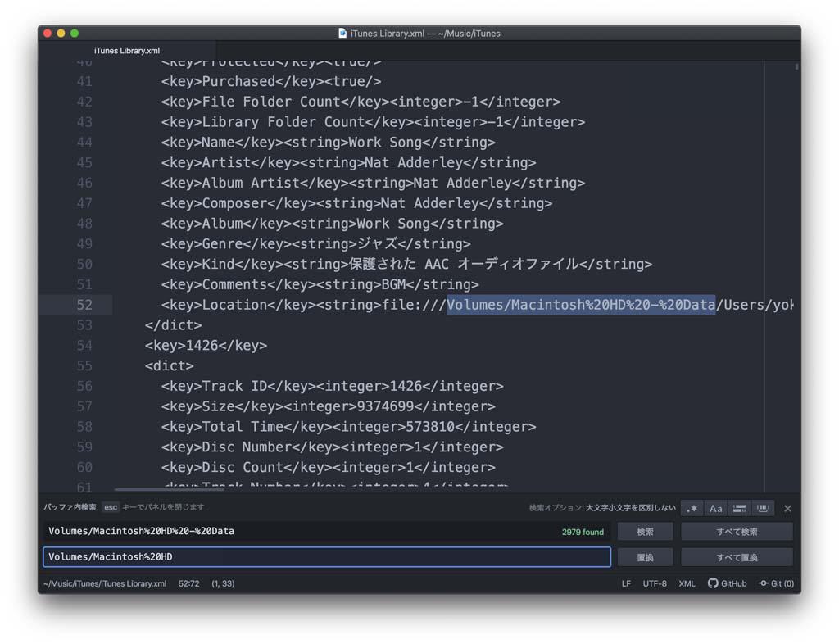Click the red close window button
This screenshot has height=644, width=839.
click(47, 33)
